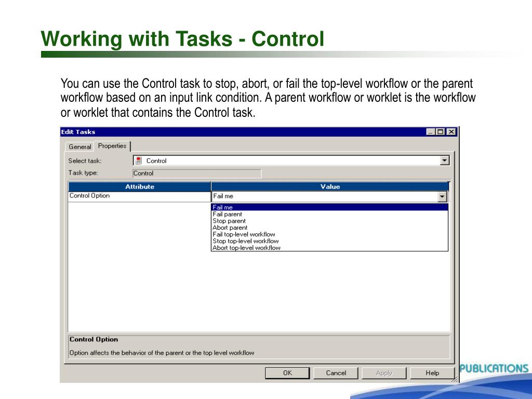Click the Task type field showing Control
Image resolution: width=532 pixels, height=399 pixels.
[197, 174]
